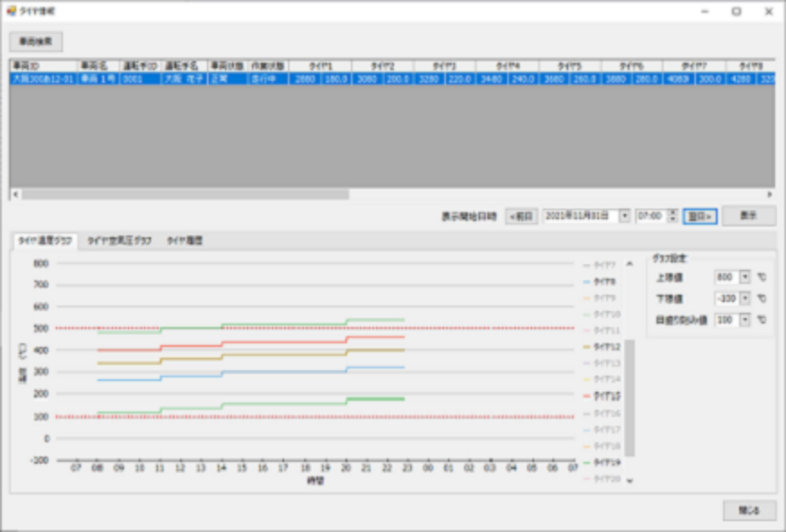
Task: Click the タイヤ6 column header
Action: tap(631, 66)
